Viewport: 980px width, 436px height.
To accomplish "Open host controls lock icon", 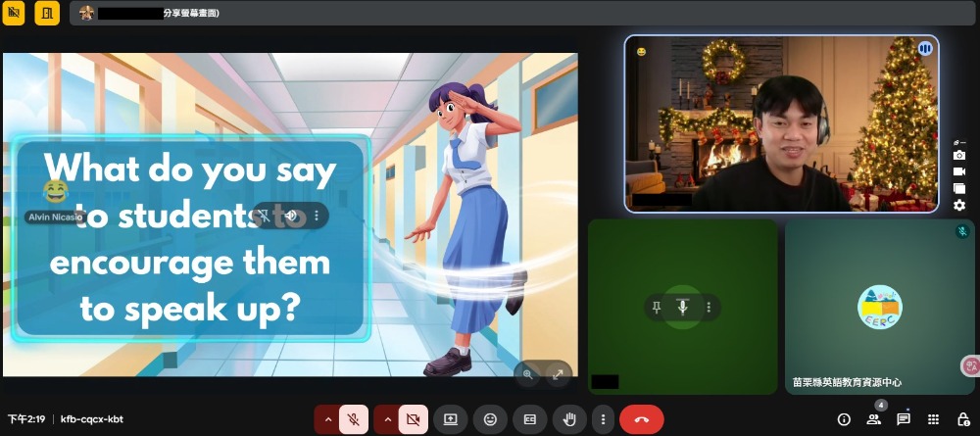I will click(962, 419).
